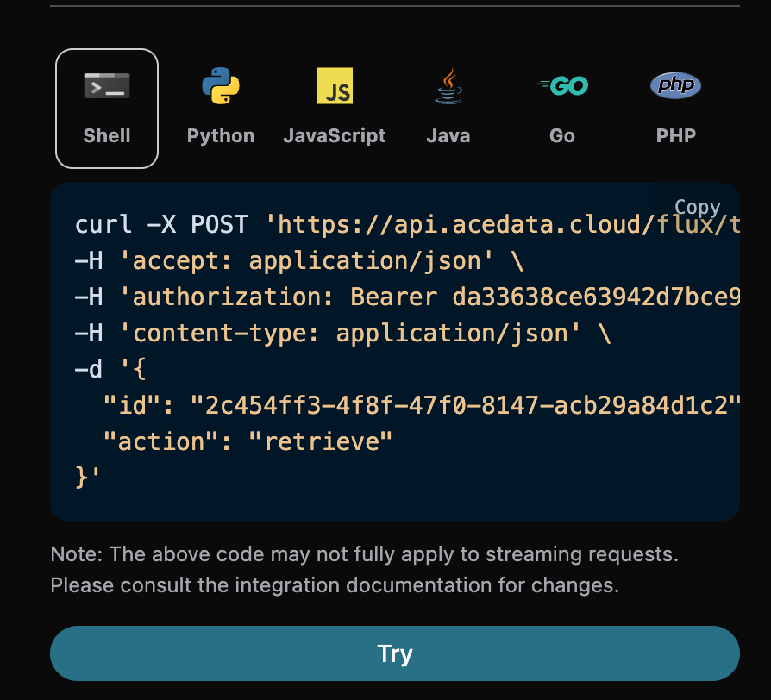
Task: Click the "id" value in code
Action: click(x=466, y=405)
